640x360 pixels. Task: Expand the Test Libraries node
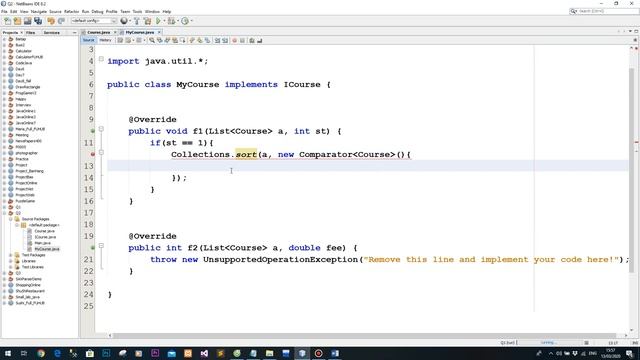pos(11,267)
